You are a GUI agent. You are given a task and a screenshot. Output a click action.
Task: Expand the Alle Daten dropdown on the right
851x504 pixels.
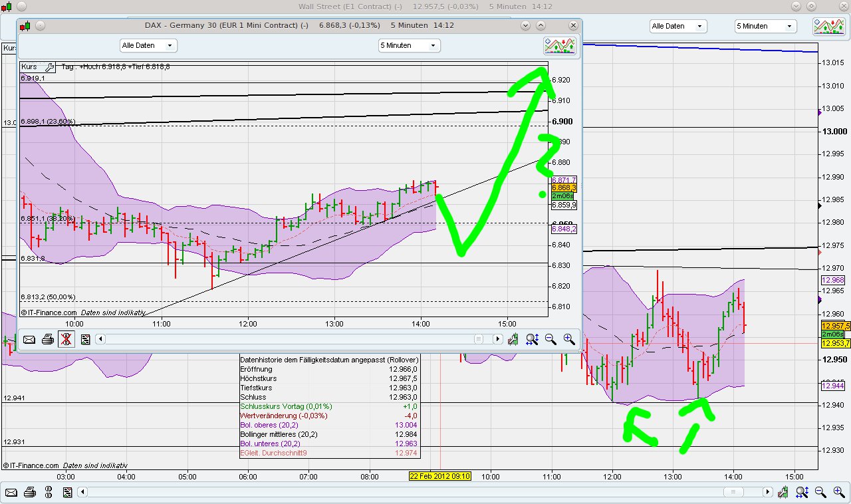(x=677, y=26)
